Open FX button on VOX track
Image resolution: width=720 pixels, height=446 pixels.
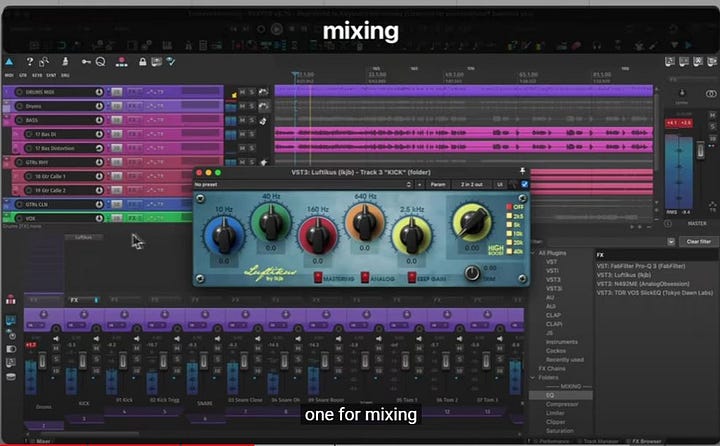pos(134,218)
